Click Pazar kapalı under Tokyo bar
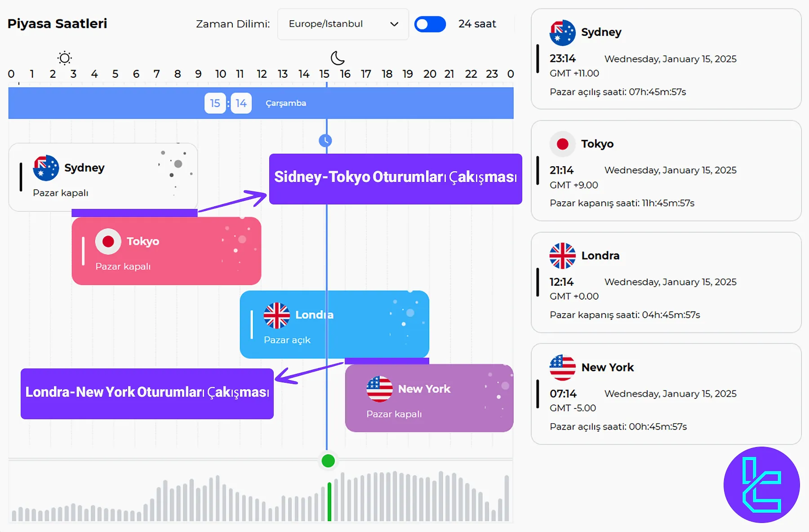This screenshot has height=532, width=809. click(x=123, y=266)
